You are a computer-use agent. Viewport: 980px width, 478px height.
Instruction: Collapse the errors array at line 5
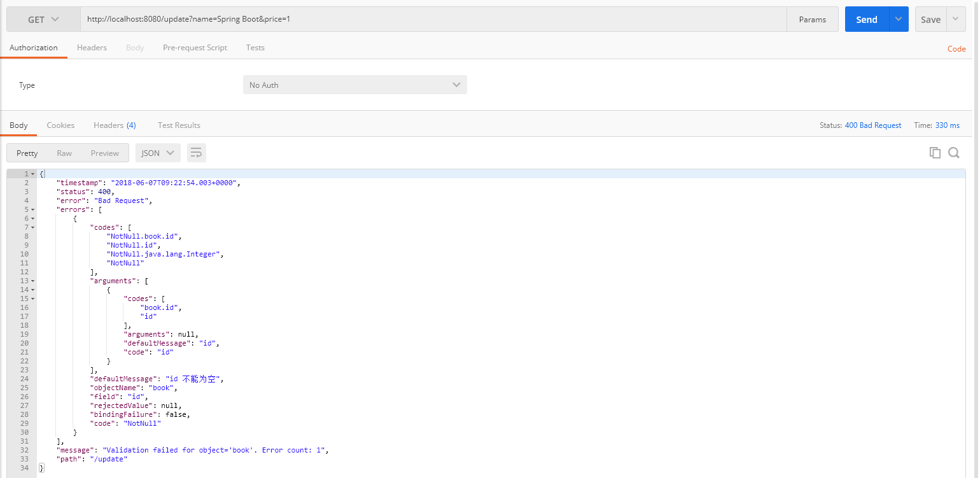click(x=33, y=209)
